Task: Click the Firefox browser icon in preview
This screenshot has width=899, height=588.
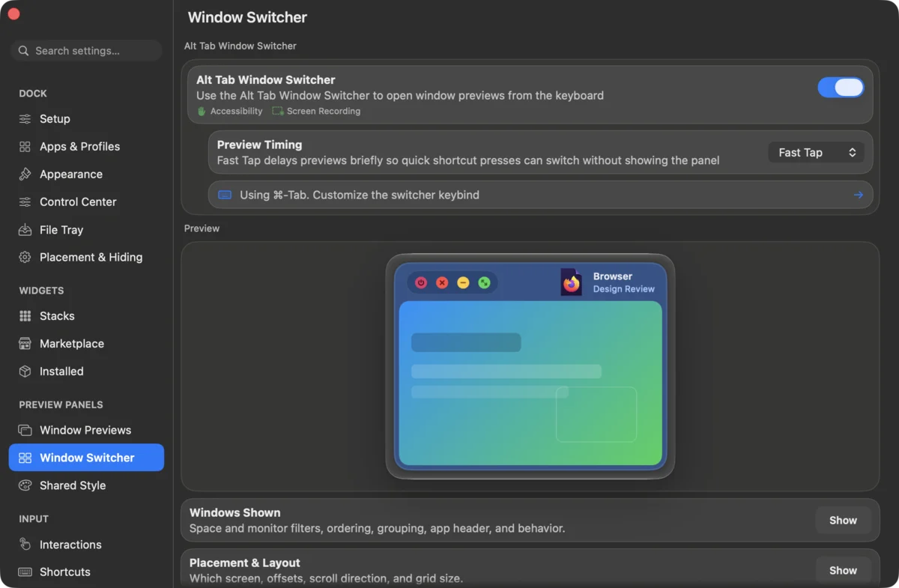Action: tap(572, 282)
